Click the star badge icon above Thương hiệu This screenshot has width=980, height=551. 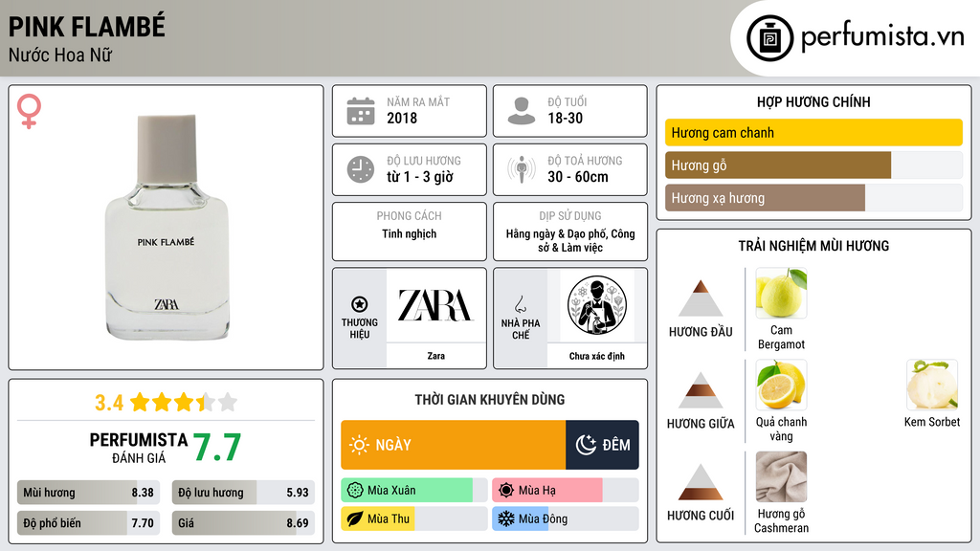pos(360,304)
